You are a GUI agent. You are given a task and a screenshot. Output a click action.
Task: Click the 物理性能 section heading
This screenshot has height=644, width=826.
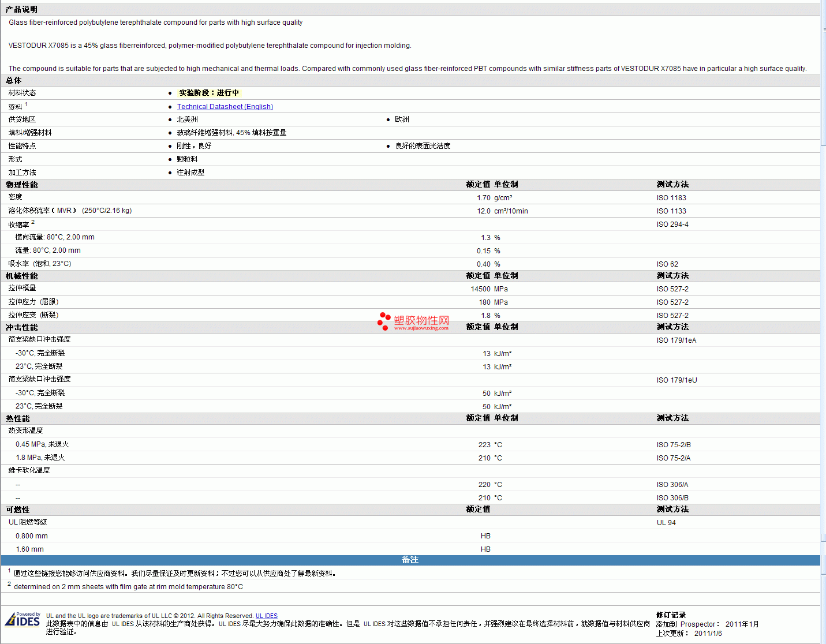coord(22,185)
